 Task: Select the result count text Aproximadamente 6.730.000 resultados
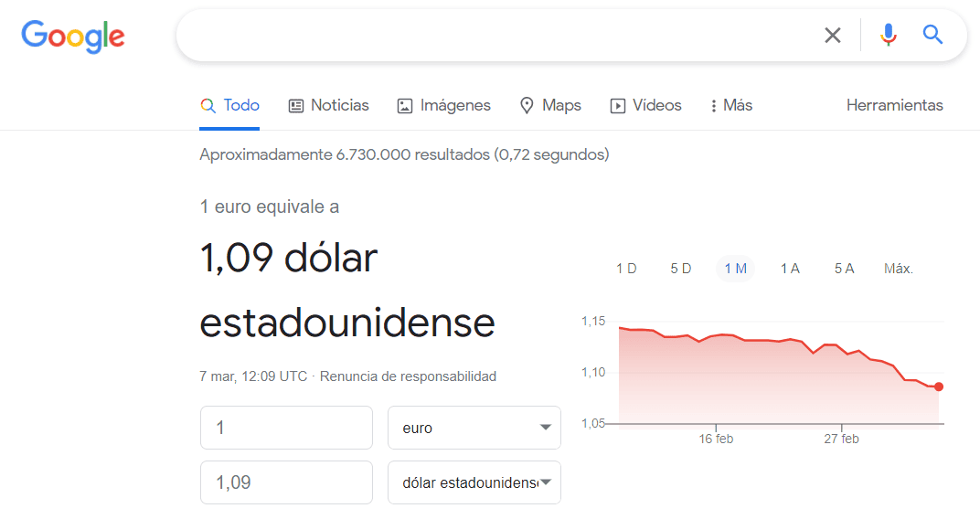click(x=345, y=154)
